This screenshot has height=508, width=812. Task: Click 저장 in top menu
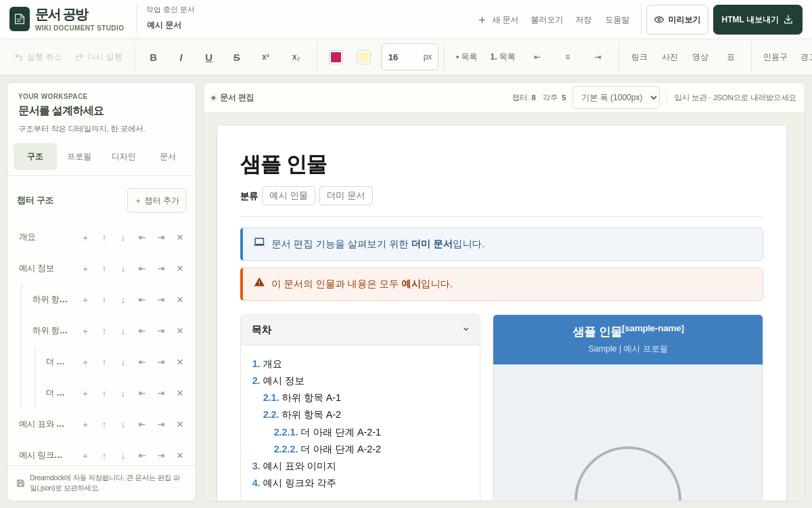pyautogui.click(x=583, y=20)
